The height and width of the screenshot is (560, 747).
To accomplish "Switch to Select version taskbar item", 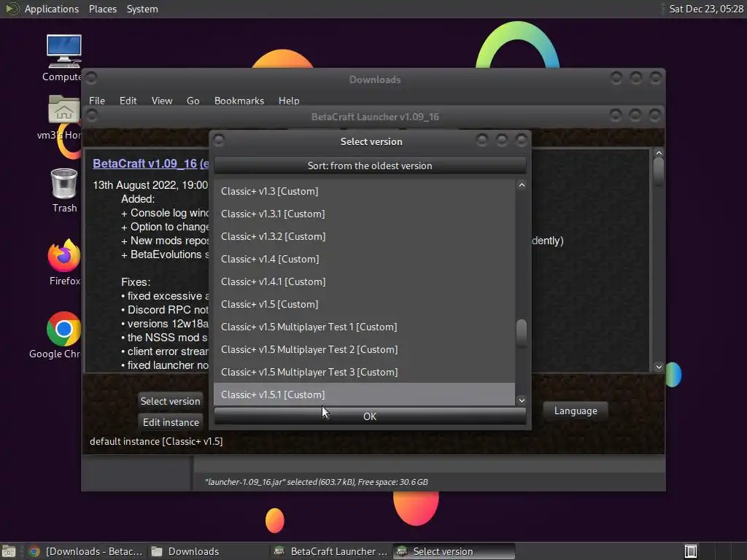I will click(454, 551).
